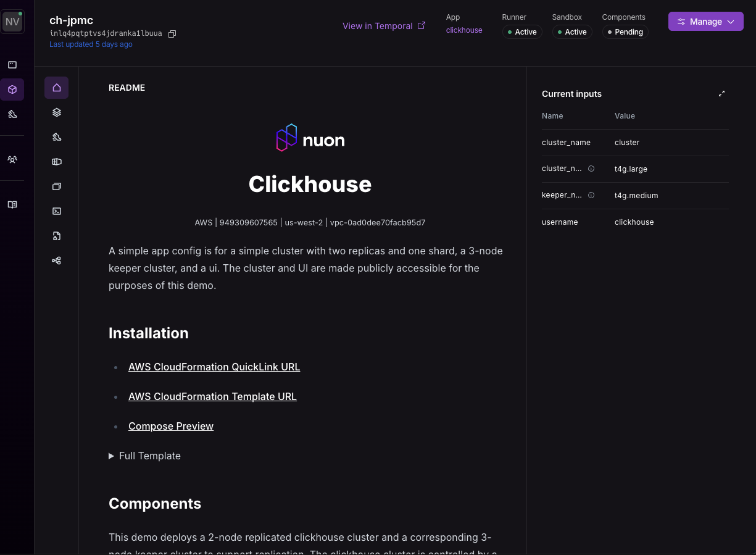Show info for keeper_n... input
The width and height of the screenshot is (756, 555).
click(x=591, y=195)
